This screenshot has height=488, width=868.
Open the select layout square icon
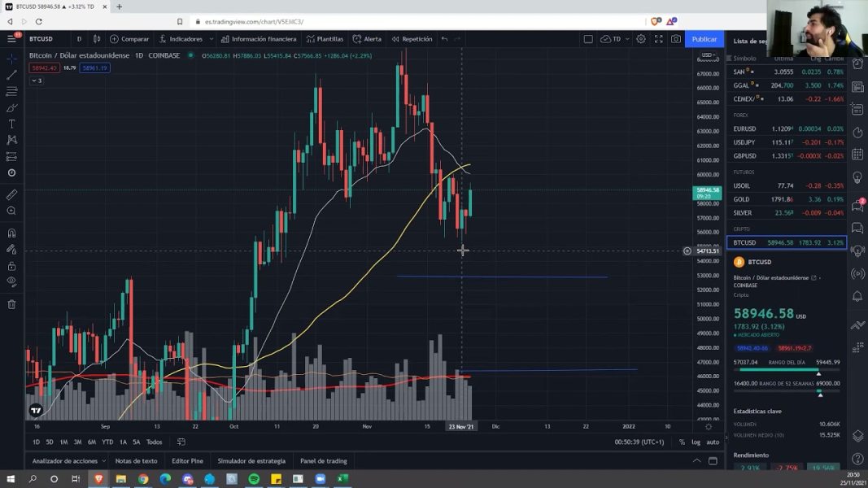[x=588, y=39]
